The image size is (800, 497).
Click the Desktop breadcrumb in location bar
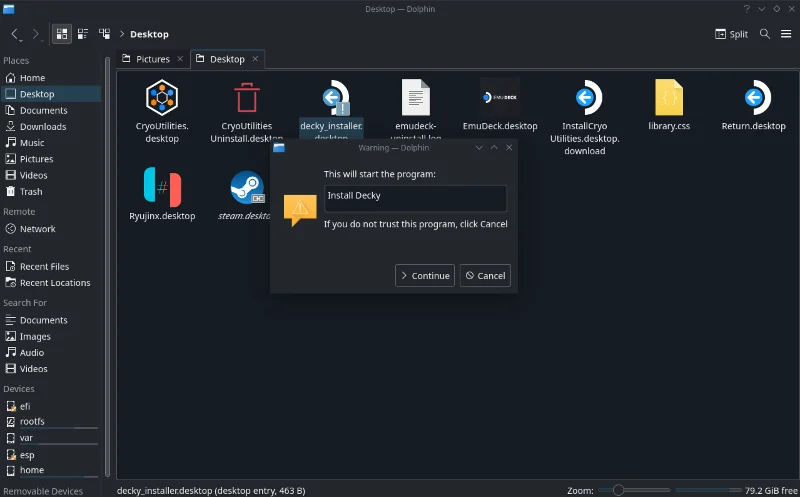(149, 34)
